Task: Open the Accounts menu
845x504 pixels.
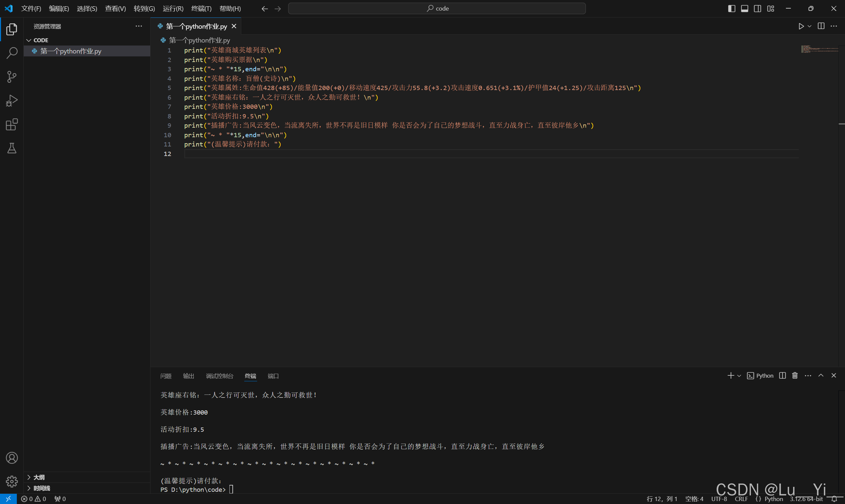Action: pyautogui.click(x=12, y=458)
